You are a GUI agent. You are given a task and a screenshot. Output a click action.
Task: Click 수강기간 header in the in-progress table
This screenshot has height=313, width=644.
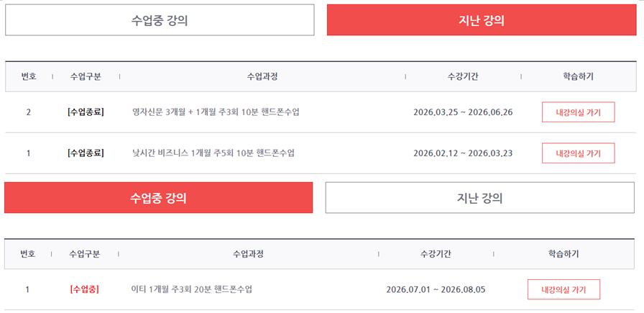436,254
